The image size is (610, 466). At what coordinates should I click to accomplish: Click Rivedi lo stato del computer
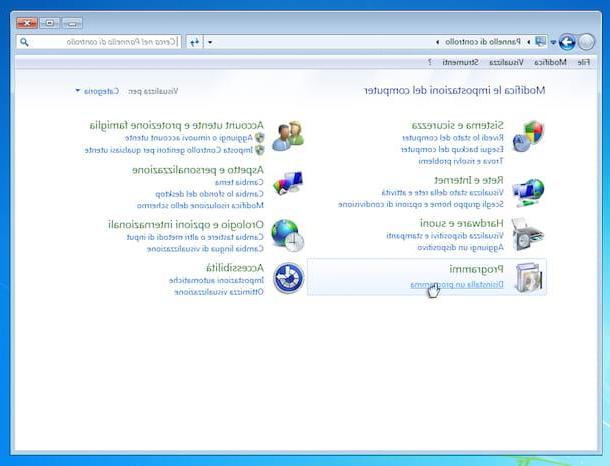point(452,138)
